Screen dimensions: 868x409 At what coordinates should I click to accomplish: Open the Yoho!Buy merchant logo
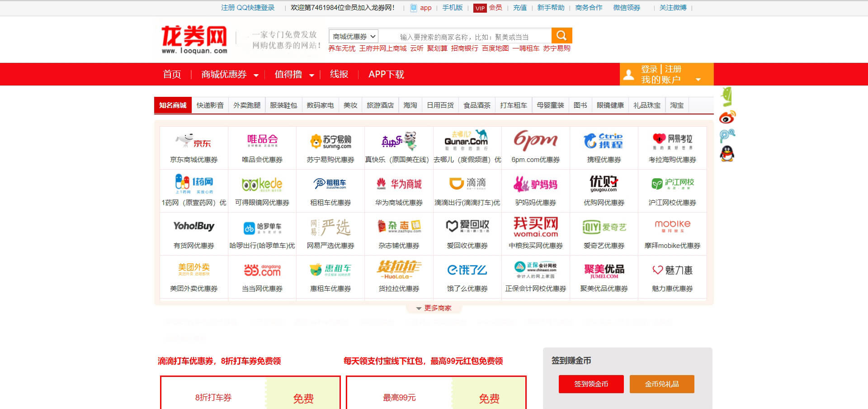(x=193, y=226)
